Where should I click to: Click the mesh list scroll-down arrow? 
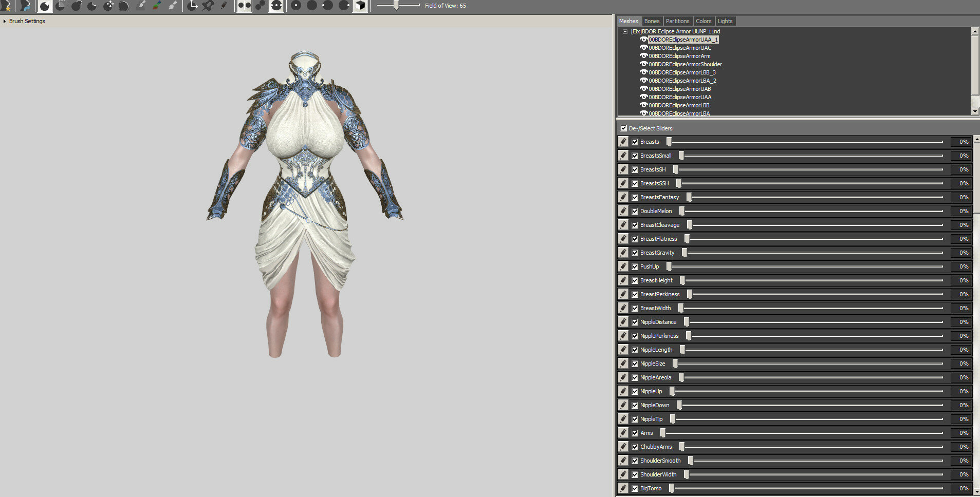(975, 111)
